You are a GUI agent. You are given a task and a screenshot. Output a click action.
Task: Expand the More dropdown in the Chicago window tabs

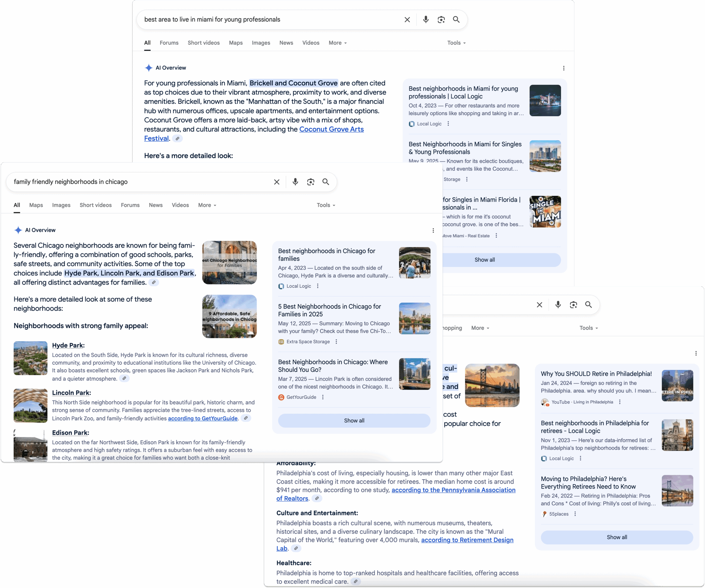pos(207,205)
